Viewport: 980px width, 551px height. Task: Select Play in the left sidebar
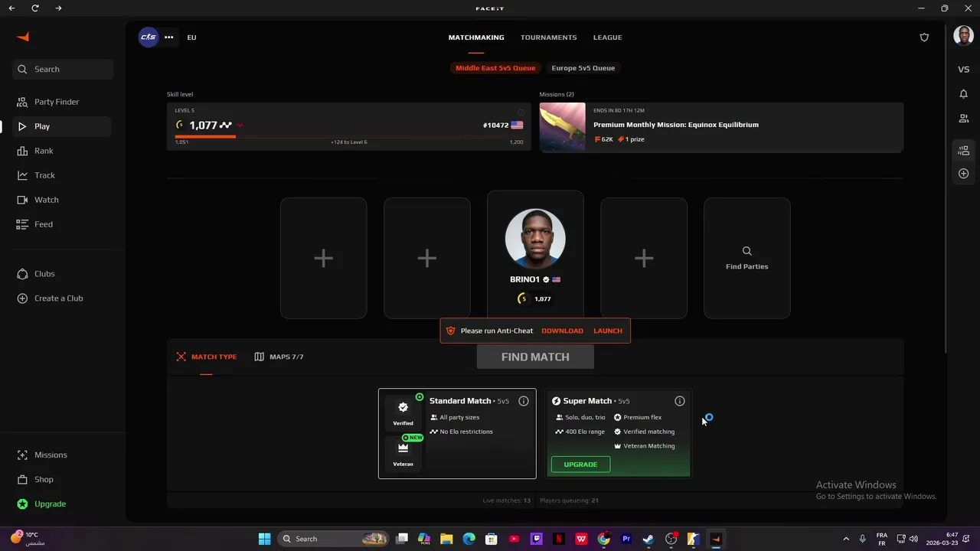click(x=62, y=126)
